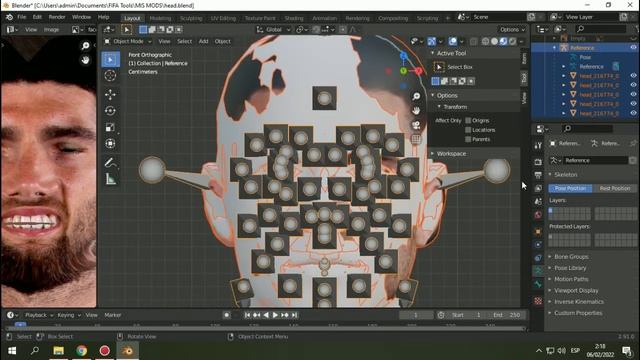The width and height of the screenshot is (640, 360).
Task: Click the zoom icon in image editor
Action: (x=85, y=46)
